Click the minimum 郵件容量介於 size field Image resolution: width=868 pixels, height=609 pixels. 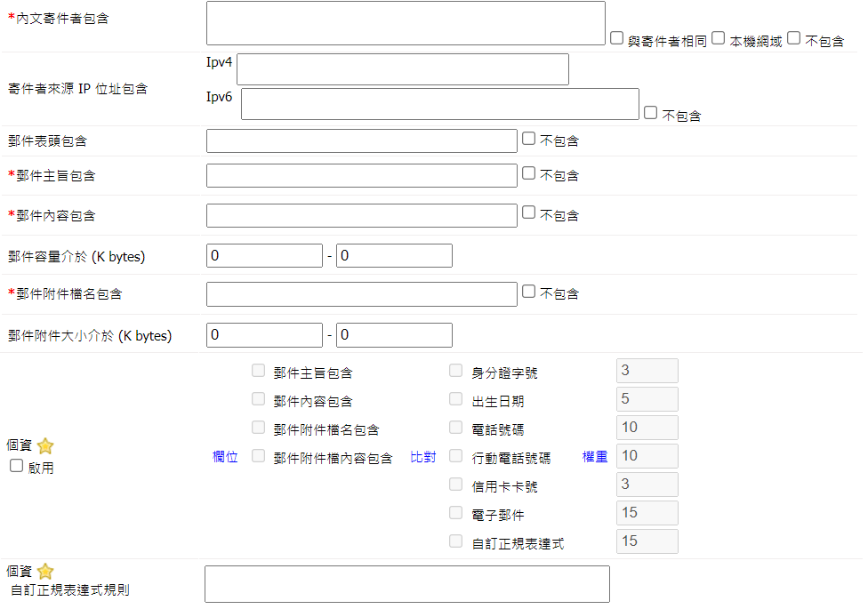[264, 256]
